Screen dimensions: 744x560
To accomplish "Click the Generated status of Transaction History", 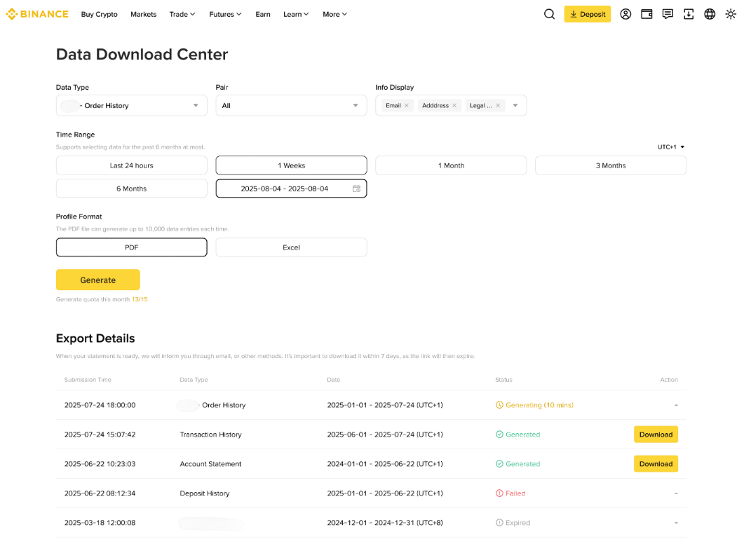I will coord(518,435).
